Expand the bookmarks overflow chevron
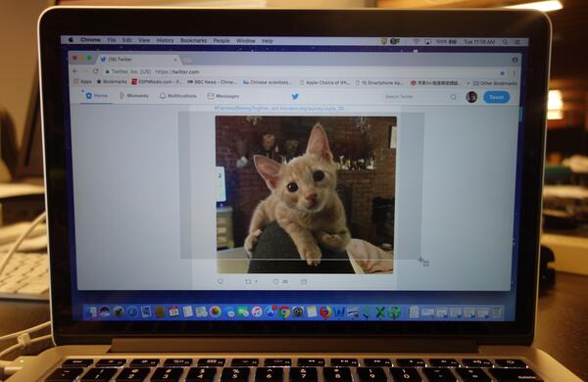The width and height of the screenshot is (588, 382). [x=467, y=83]
